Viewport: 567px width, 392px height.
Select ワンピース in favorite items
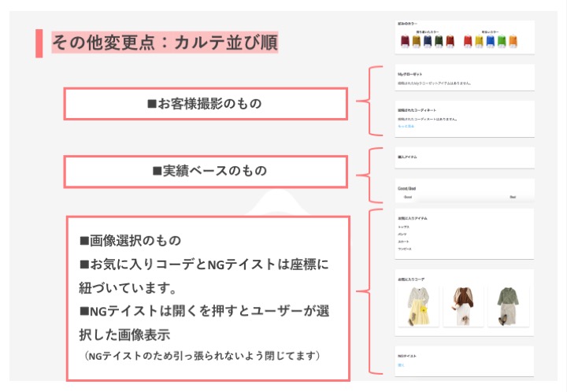click(x=405, y=249)
